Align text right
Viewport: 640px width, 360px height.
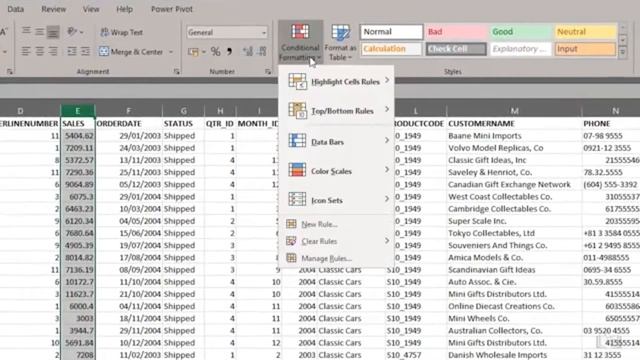[x=53, y=51]
